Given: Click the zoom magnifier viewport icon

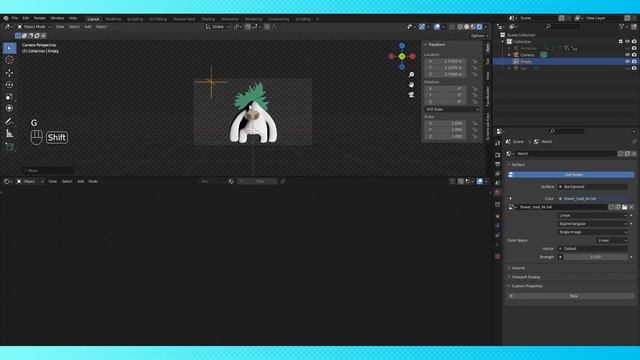Looking at the screenshot, I should [x=411, y=75].
